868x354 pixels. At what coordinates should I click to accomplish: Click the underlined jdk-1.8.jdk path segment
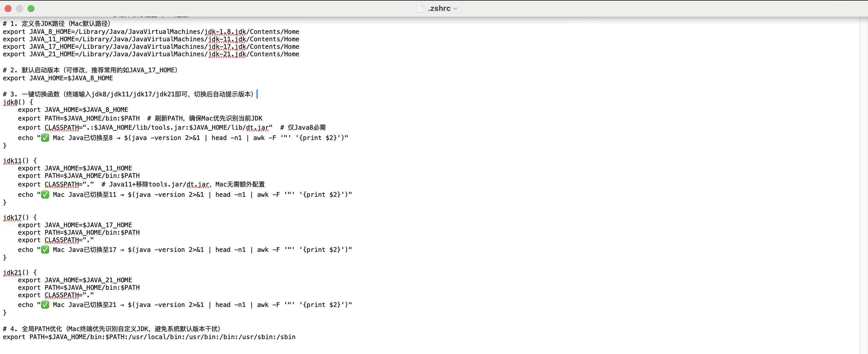pyautogui.click(x=225, y=32)
